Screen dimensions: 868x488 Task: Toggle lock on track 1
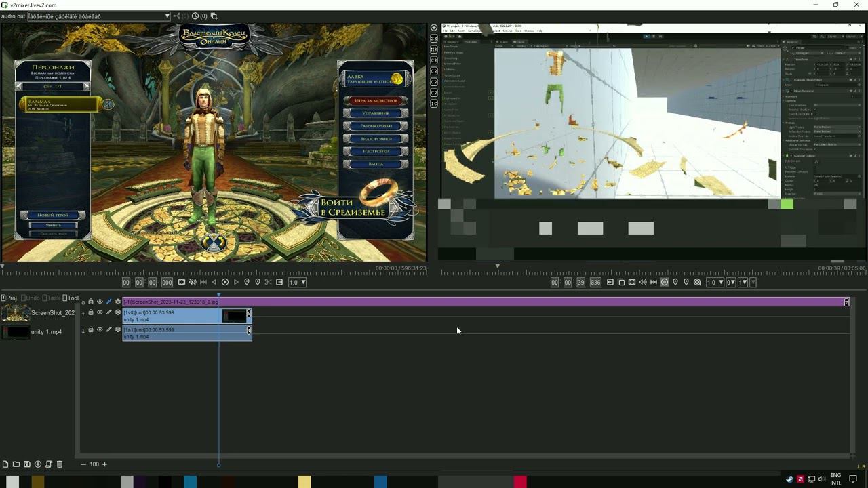click(x=91, y=330)
